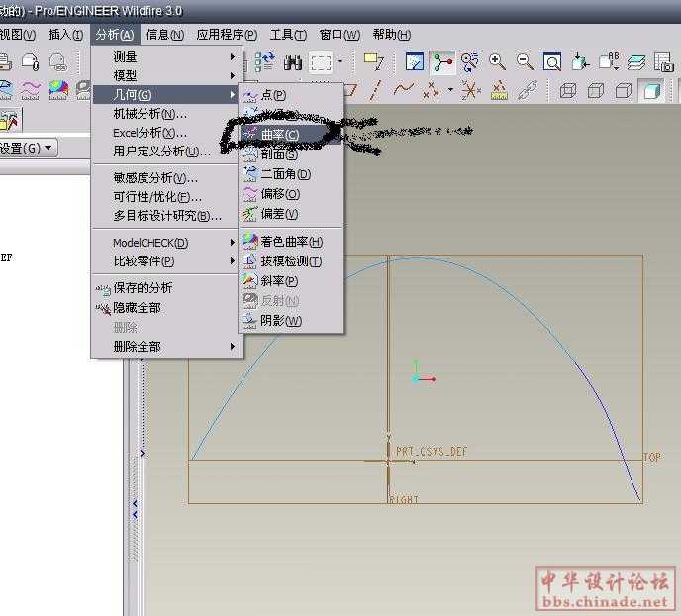Expand the 模型 submenu
This screenshot has height=616, width=681.
point(166,75)
